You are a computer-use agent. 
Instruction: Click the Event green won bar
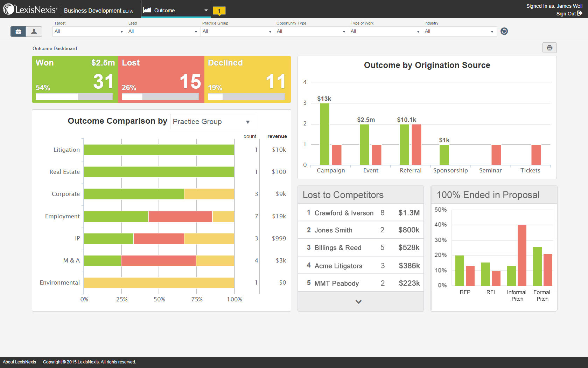coord(364,144)
